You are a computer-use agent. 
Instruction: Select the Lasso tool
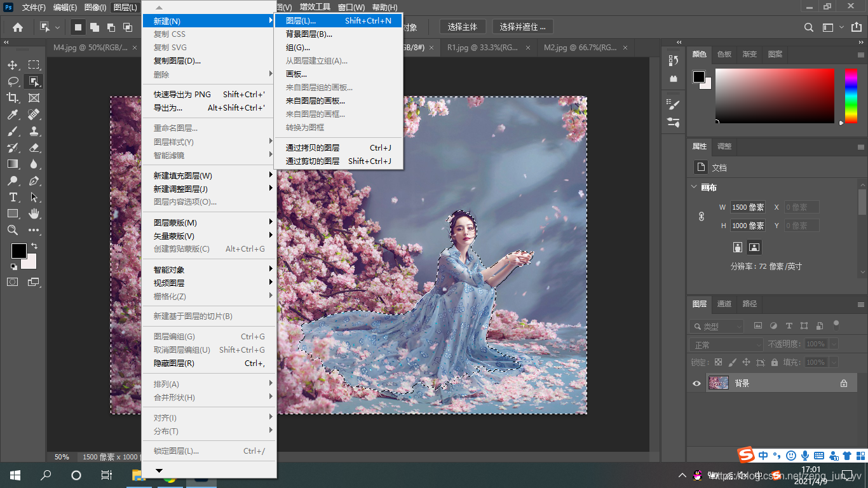[x=13, y=81]
